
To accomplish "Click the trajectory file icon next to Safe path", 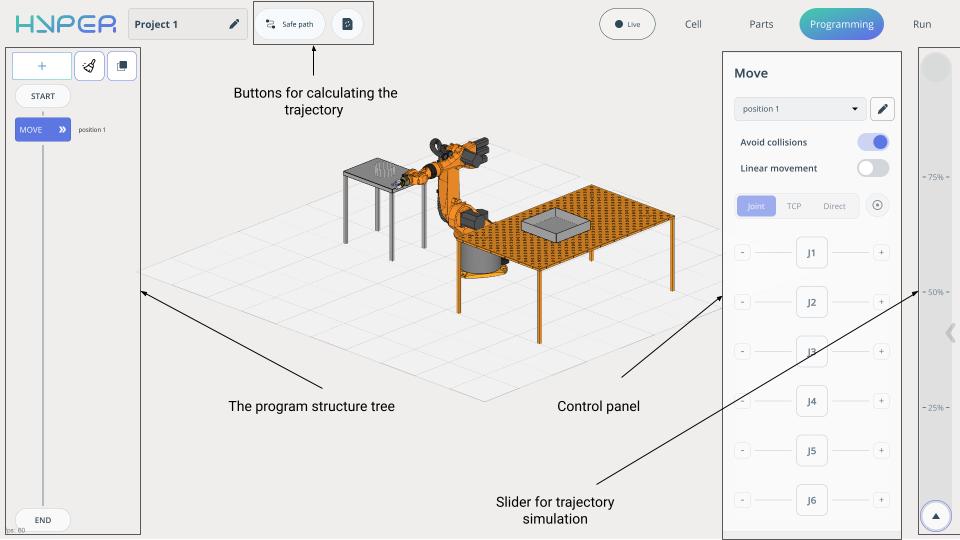I will coord(347,24).
